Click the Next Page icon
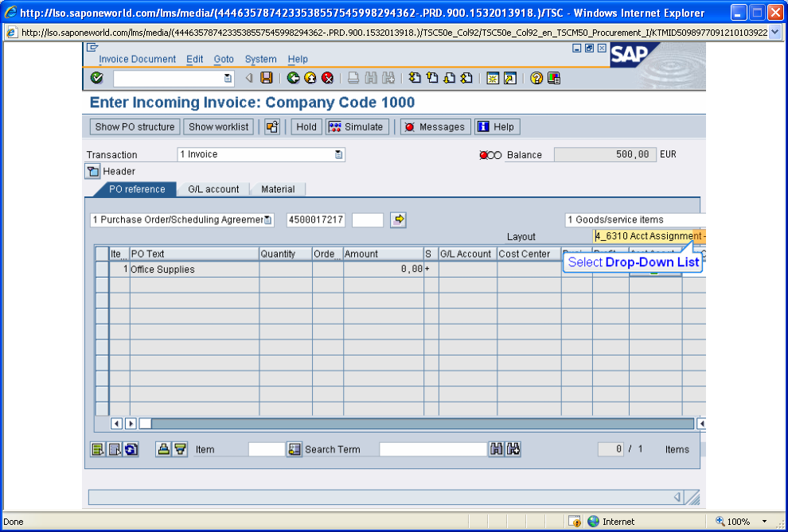Screen dimensions: 788x532 click(x=449, y=78)
